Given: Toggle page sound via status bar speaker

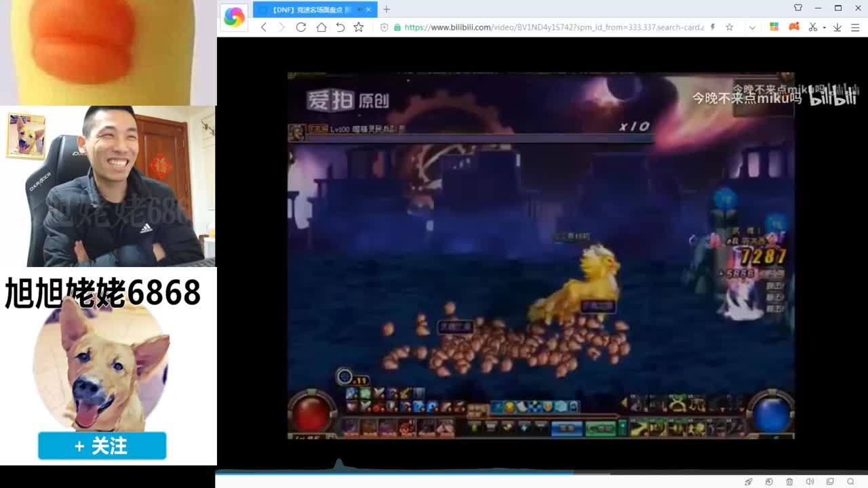Looking at the screenshot, I should click(810, 482).
